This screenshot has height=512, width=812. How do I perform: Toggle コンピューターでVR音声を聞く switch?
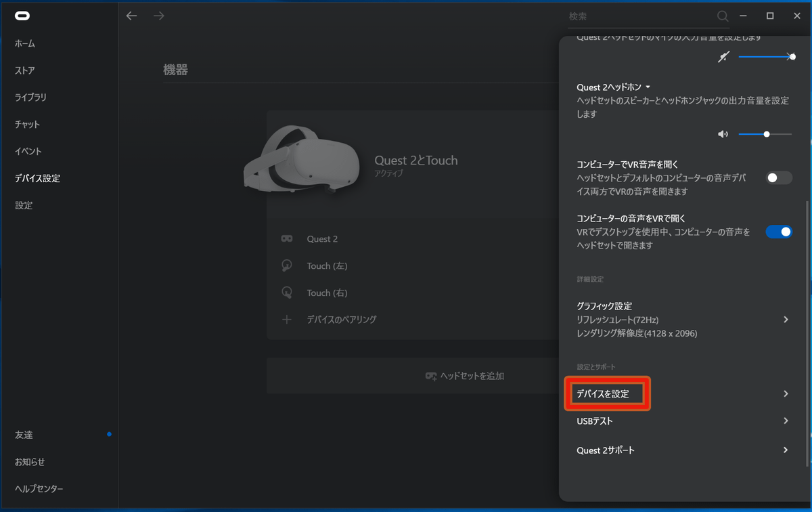[779, 178]
